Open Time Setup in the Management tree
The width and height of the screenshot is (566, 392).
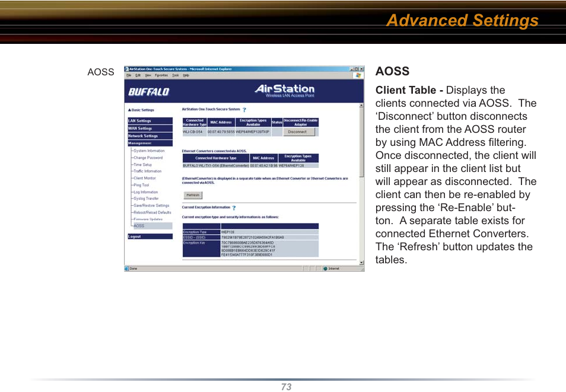[x=142, y=165]
